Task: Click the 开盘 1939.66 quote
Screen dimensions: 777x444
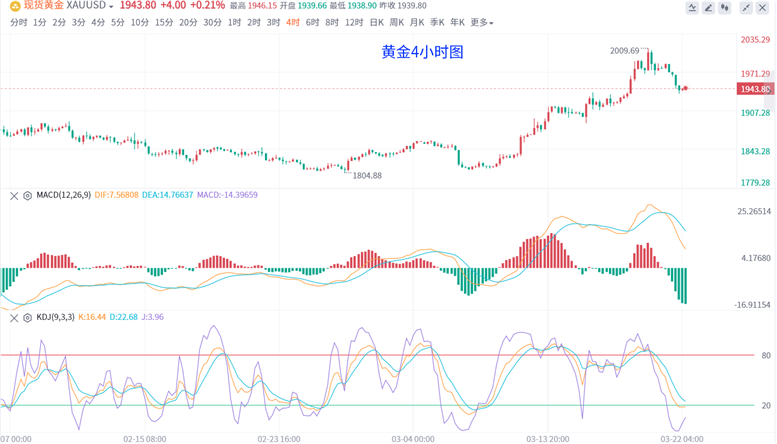Action: [x=303, y=6]
